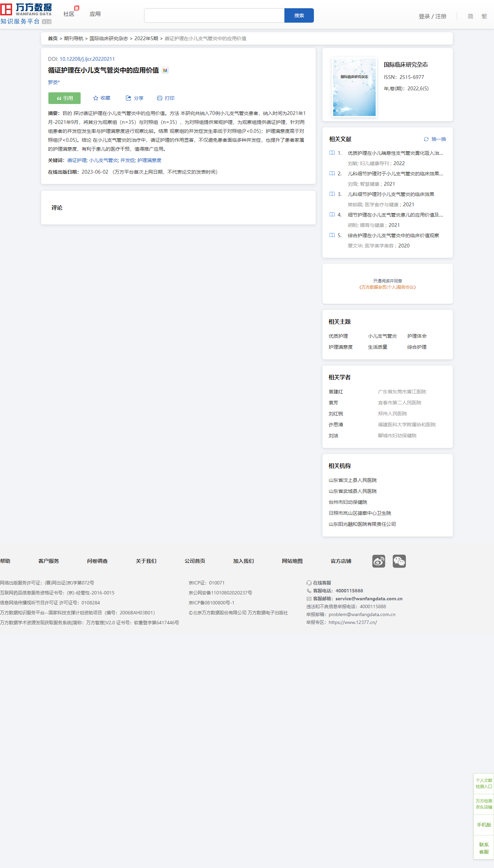The image size is (494, 868).
Task: Click keyword 并发症
Action: [128, 160]
